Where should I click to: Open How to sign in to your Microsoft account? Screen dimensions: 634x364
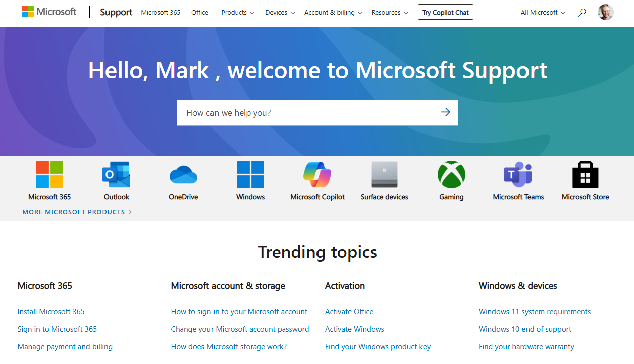click(239, 312)
